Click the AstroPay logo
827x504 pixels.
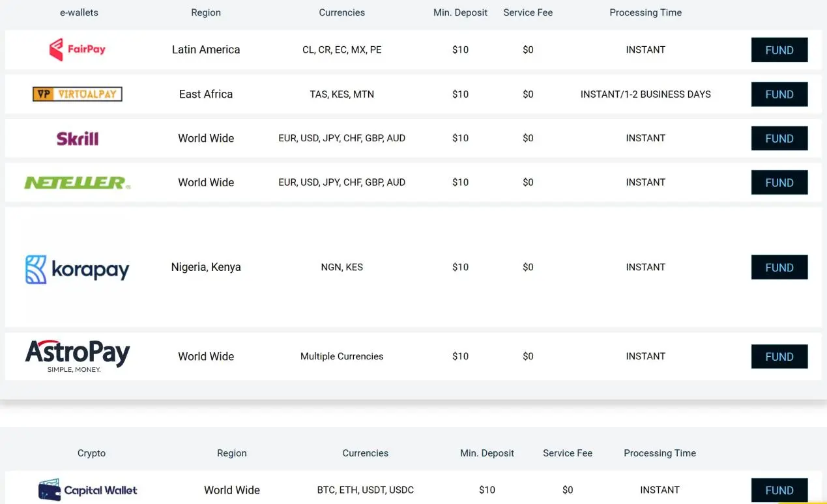tap(78, 356)
